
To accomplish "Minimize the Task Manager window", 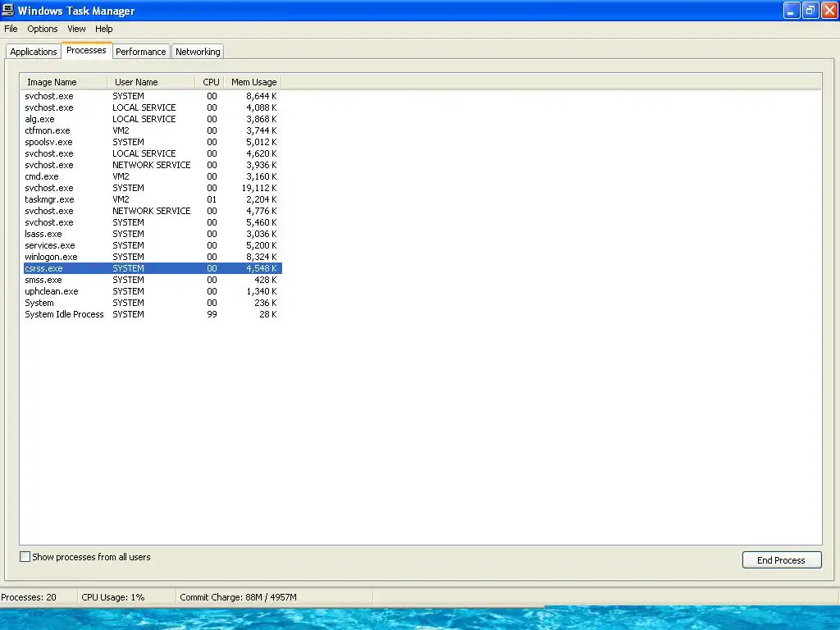I will click(x=792, y=10).
